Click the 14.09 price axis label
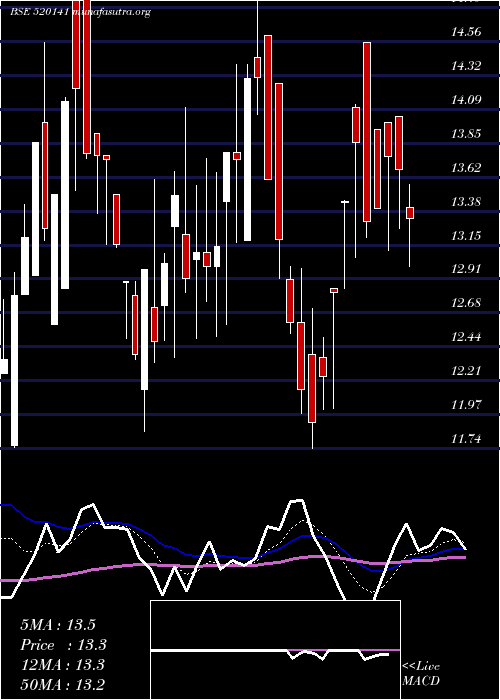The height and width of the screenshot is (700, 500). point(467,100)
